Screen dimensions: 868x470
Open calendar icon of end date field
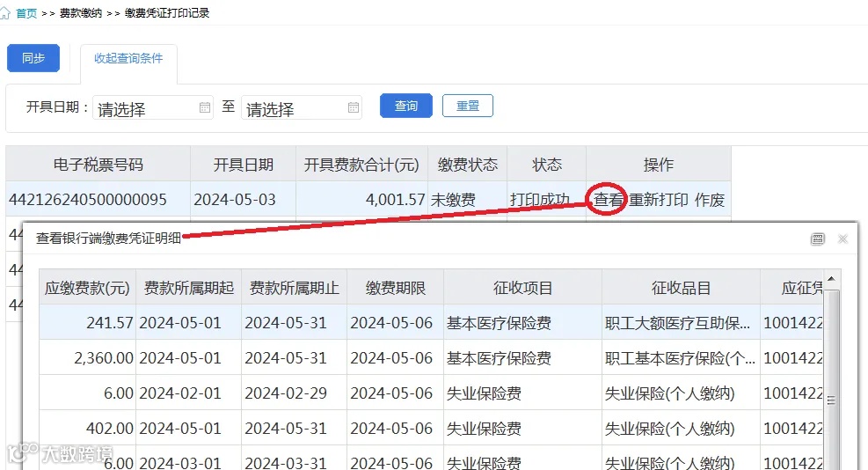[354, 107]
